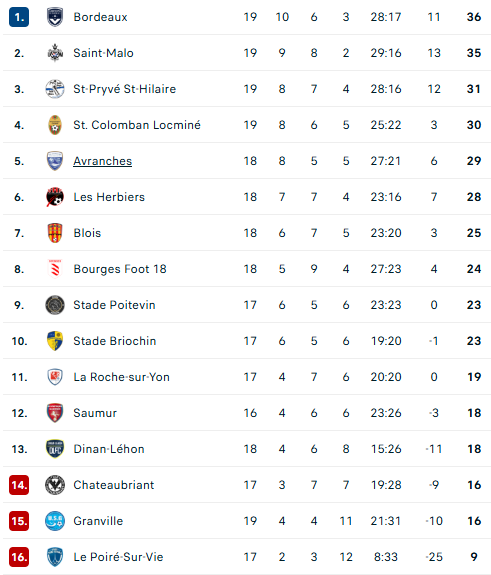The height and width of the screenshot is (575, 491).
Task: Open the Chateaubriant team page link
Action: (x=114, y=485)
